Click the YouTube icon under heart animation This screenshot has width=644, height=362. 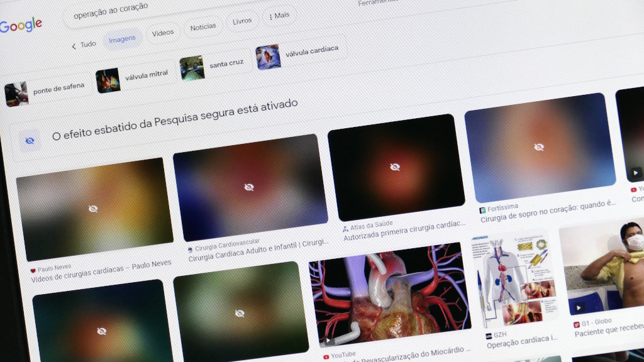326,357
